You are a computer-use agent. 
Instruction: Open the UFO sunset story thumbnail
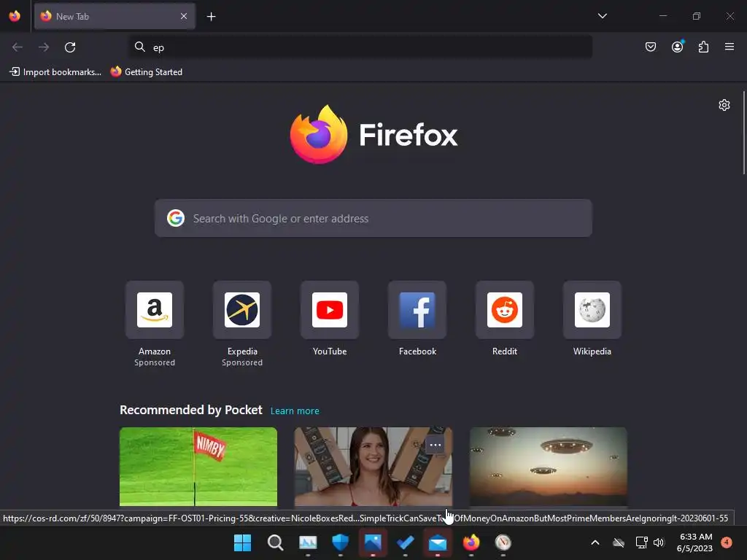[x=549, y=467]
